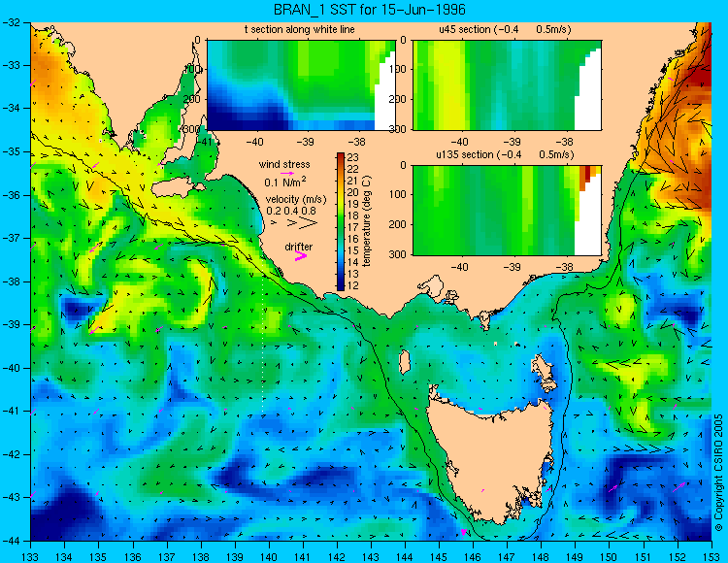Image resolution: width=728 pixels, height=563 pixels.
Task: Click the '145' longitude axis label
Action: 439,556
